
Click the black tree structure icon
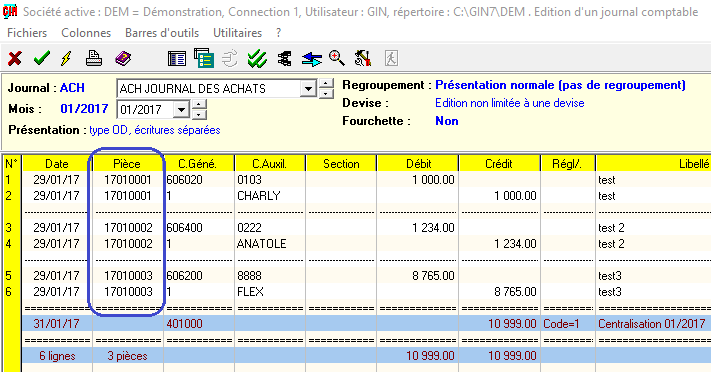coord(284,59)
